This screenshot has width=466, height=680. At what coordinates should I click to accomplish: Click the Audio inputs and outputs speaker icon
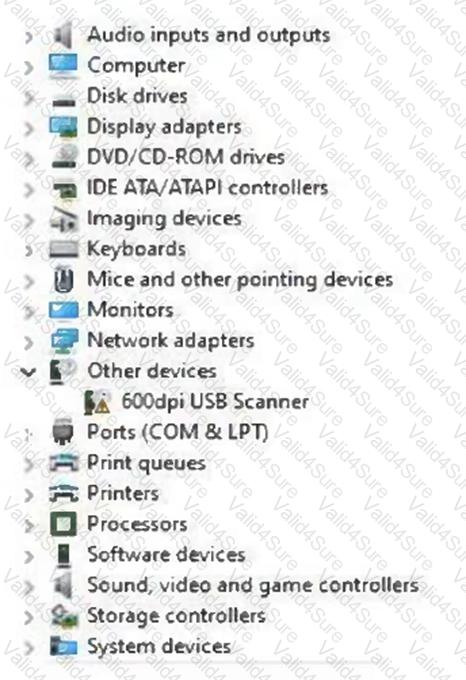64,35
